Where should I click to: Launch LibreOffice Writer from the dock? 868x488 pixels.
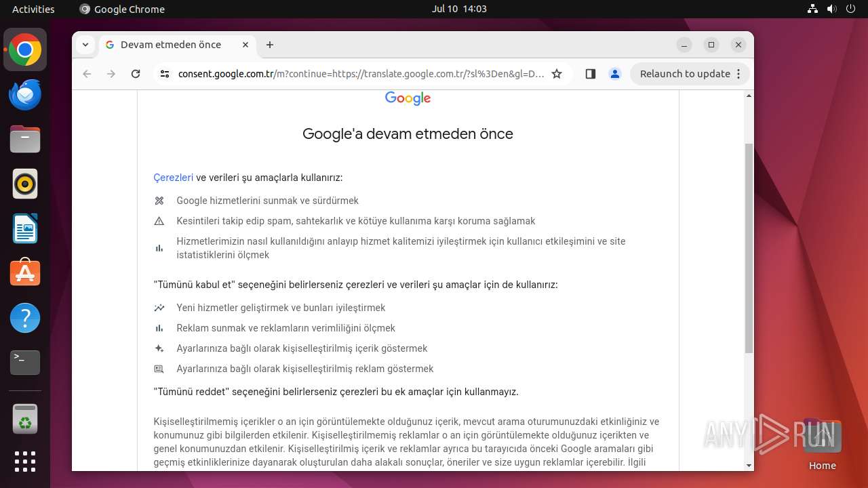pos(25,228)
